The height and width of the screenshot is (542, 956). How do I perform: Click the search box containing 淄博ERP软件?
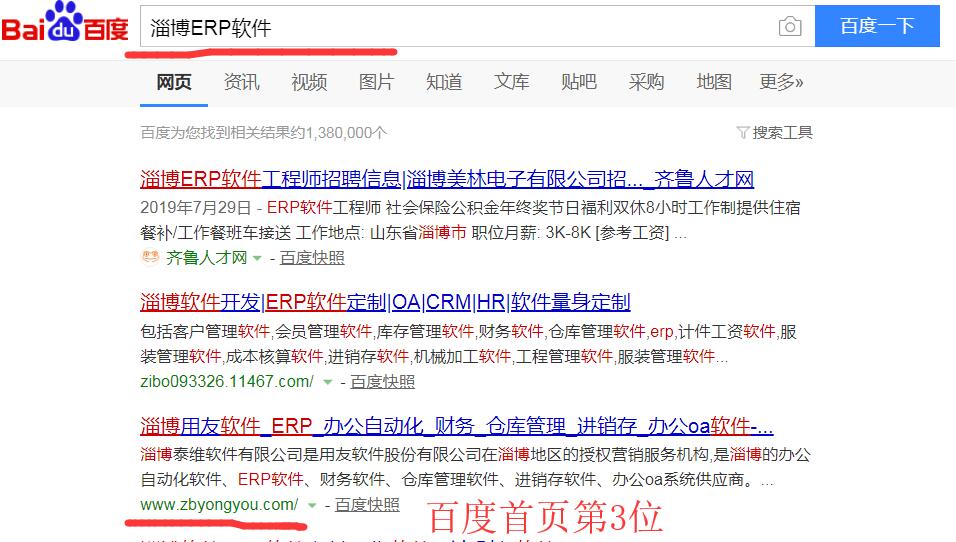[477, 26]
